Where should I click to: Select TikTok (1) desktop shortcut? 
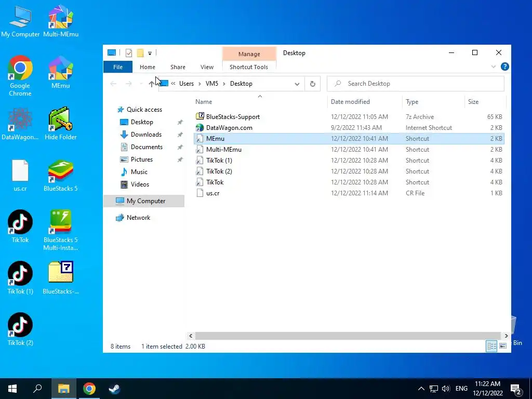[20, 278]
